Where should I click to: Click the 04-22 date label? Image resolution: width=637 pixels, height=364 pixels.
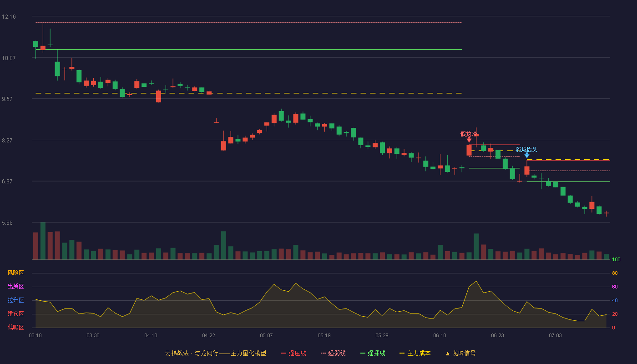[208, 335]
